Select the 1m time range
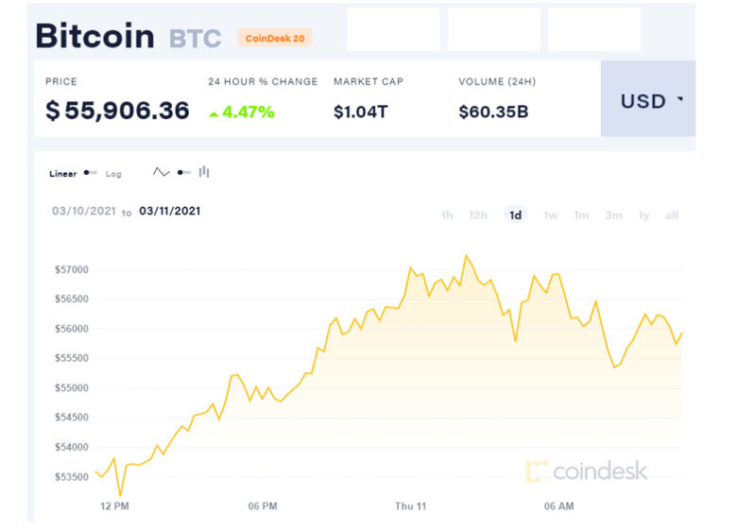 581,215
